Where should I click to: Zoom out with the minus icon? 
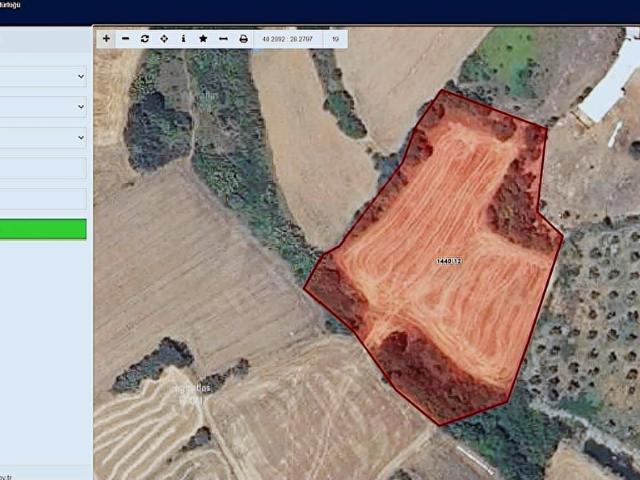click(126, 39)
